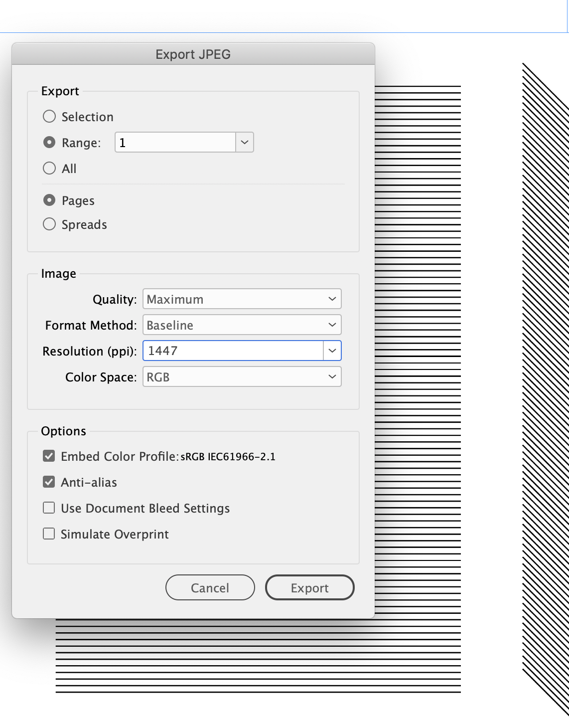Viewport: 569px width, 728px height.
Task: Open the Resolution ppi dropdown arrow
Action: [333, 351]
